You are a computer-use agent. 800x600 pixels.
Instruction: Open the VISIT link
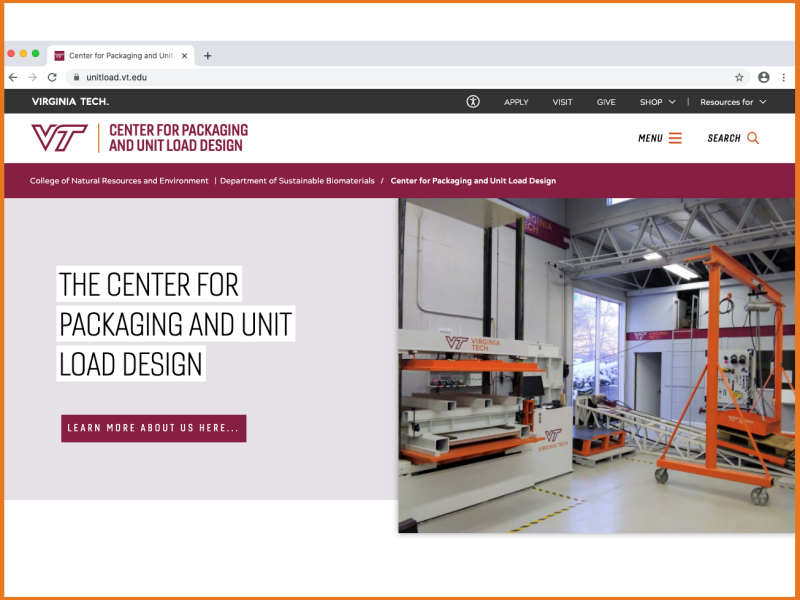coord(562,102)
